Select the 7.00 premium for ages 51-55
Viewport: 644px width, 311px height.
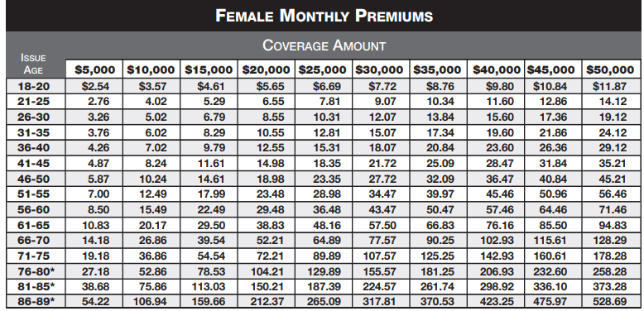pyautogui.click(x=99, y=194)
